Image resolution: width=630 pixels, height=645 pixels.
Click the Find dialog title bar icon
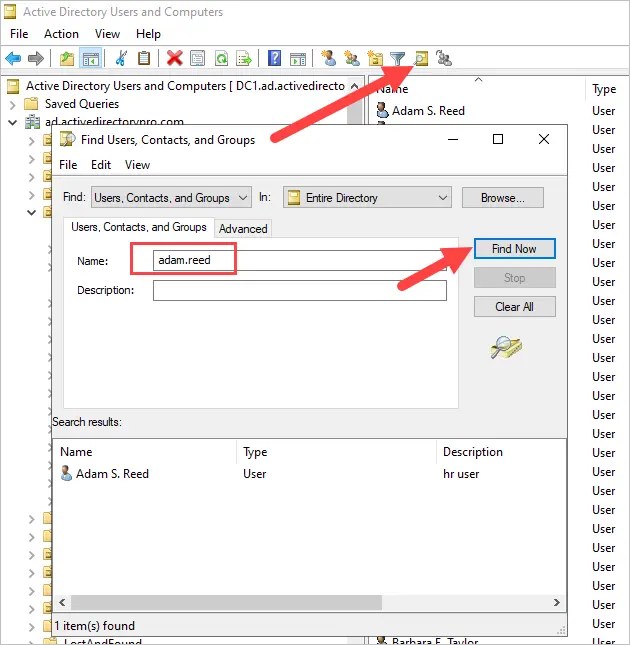pos(68,139)
